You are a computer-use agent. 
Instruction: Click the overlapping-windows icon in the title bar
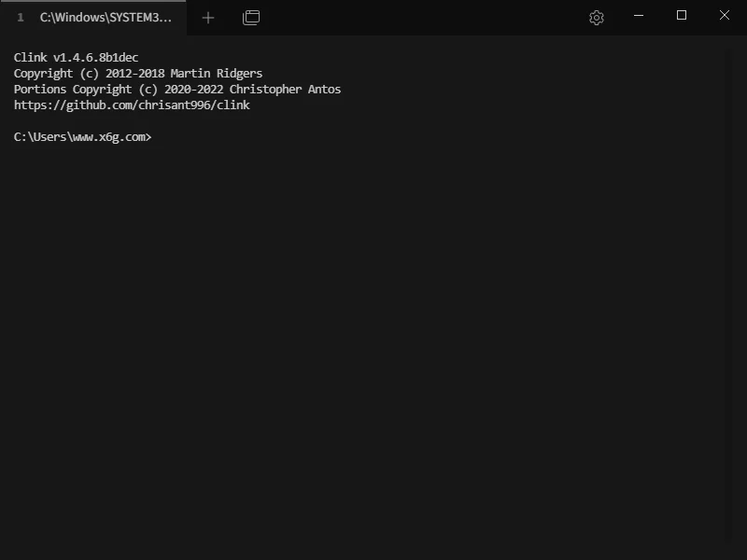point(250,17)
